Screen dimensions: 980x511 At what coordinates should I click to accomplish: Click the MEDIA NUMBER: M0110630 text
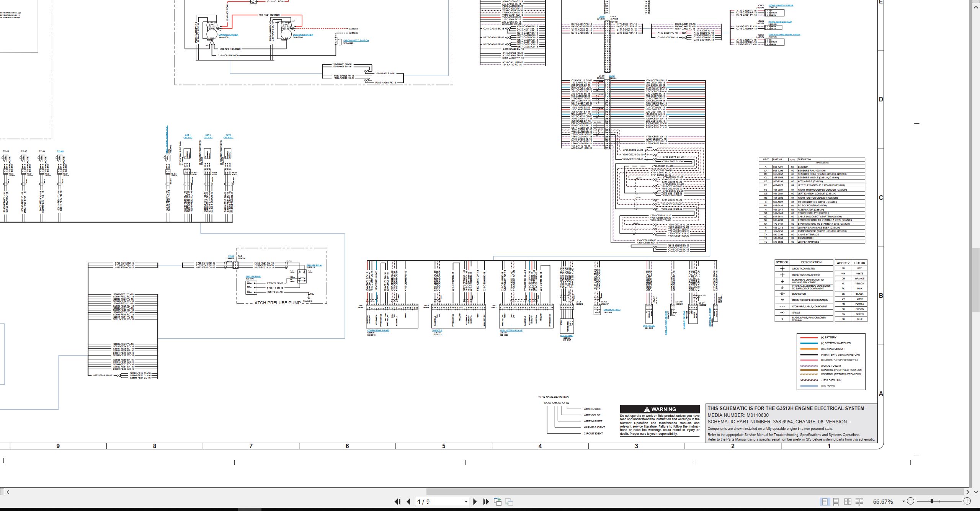pos(738,415)
